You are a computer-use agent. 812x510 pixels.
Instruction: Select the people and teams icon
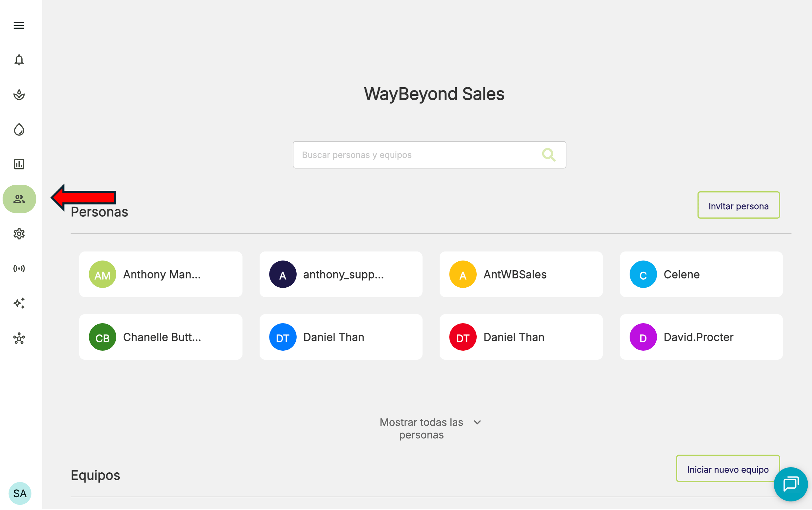click(19, 199)
